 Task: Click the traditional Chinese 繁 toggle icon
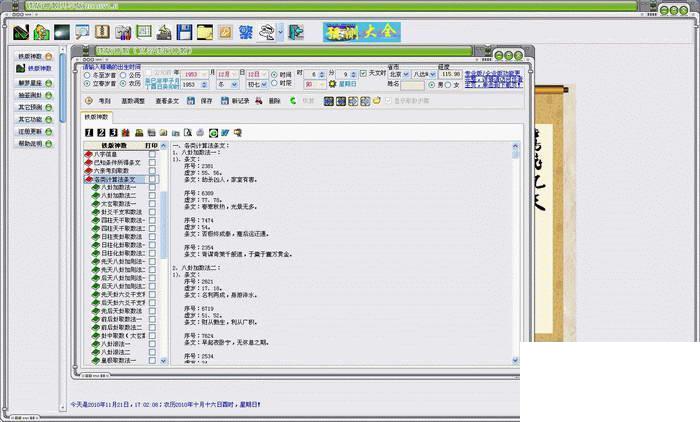click(x=246, y=32)
